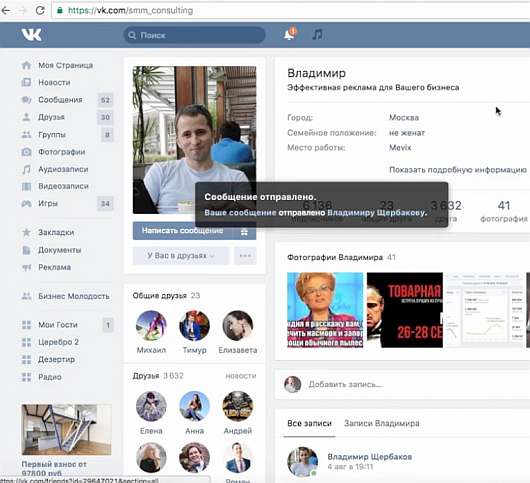
Task: Click the gift icon next to message button
Action: [x=244, y=232]
